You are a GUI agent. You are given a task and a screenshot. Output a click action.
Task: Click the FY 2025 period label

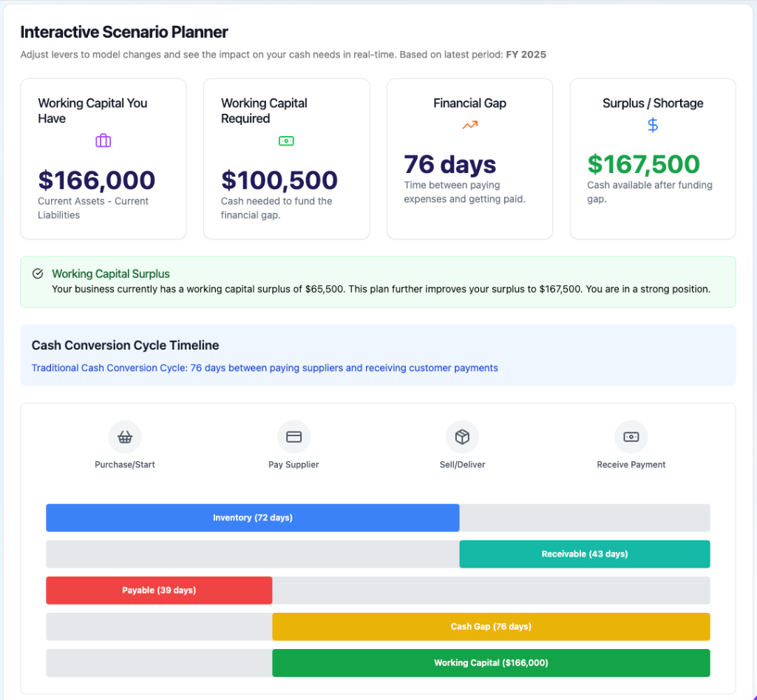click(x=526, y=55)
